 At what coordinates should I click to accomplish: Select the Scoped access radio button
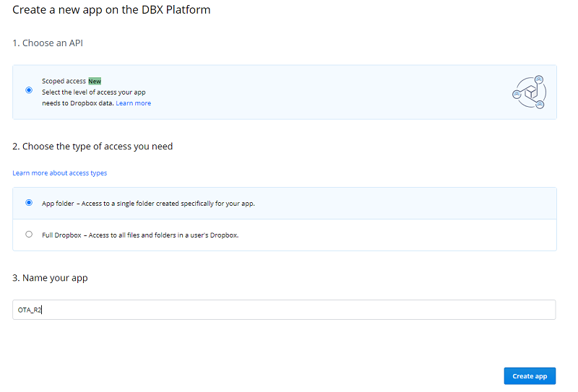(x=29, y=90)
